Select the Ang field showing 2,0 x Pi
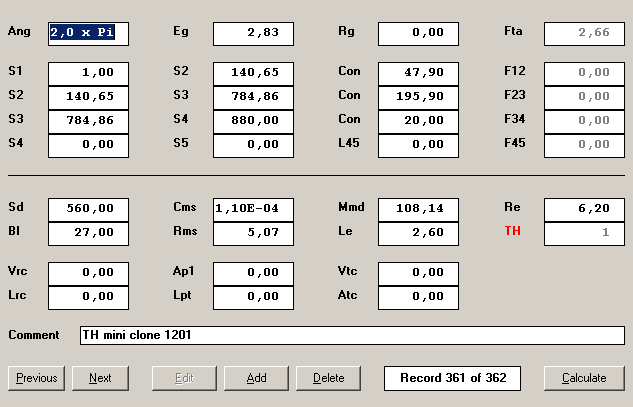Image resolution: width=633 pixels, height=407 pixels. [x=88, y=33]
